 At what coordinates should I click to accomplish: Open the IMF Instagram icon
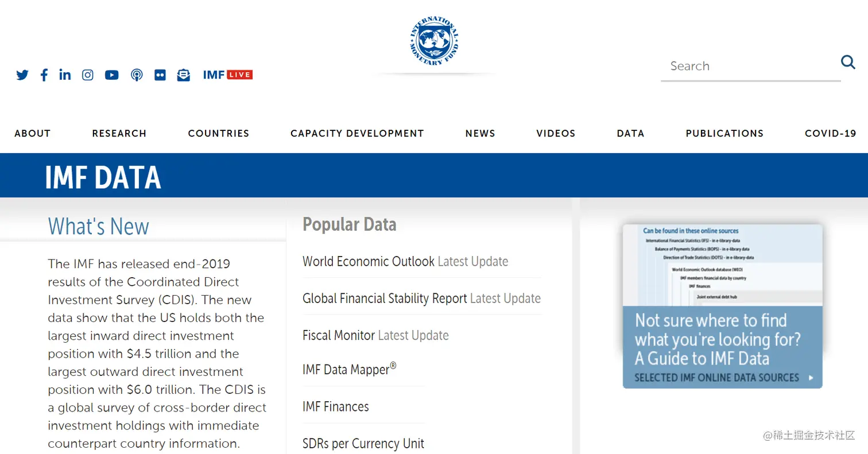point(87,75)
